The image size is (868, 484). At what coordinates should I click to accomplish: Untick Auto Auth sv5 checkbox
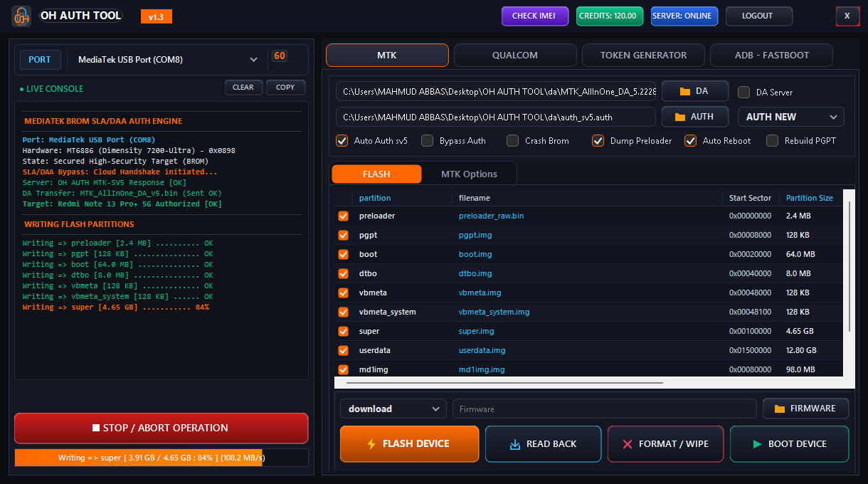coord(342,140)
